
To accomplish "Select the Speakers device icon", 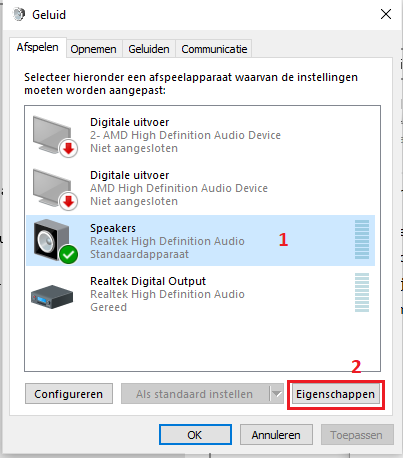I will (52, 240).
